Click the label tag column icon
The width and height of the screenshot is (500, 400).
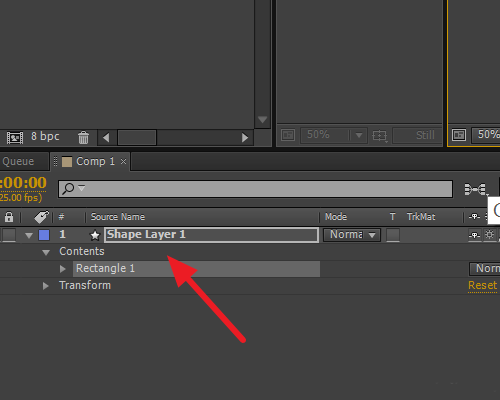[42, 217]
